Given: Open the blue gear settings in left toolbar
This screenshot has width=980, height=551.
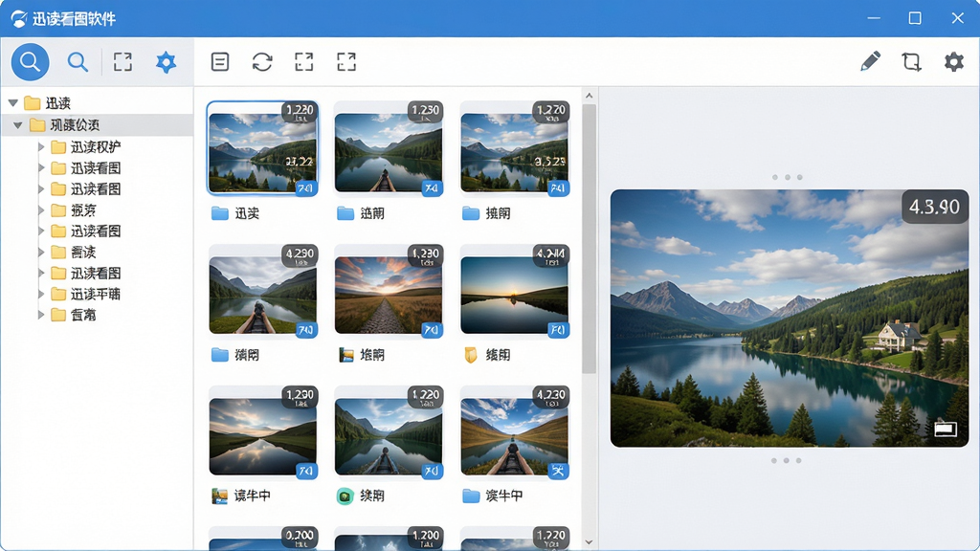Looking at the screenshot, I should [x=166, y=62].
